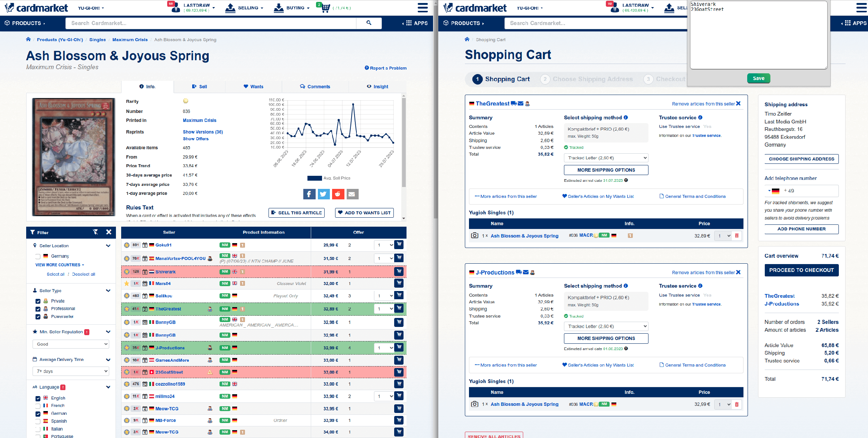Collapse Seller Location filter section

[x=108, y=246]
